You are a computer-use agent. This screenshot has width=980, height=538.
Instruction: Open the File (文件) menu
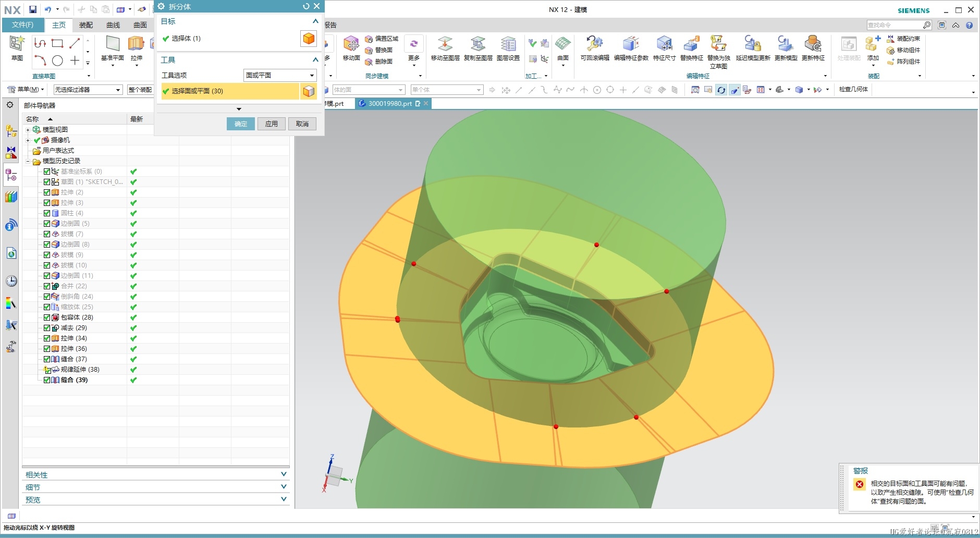click(23, 25)
